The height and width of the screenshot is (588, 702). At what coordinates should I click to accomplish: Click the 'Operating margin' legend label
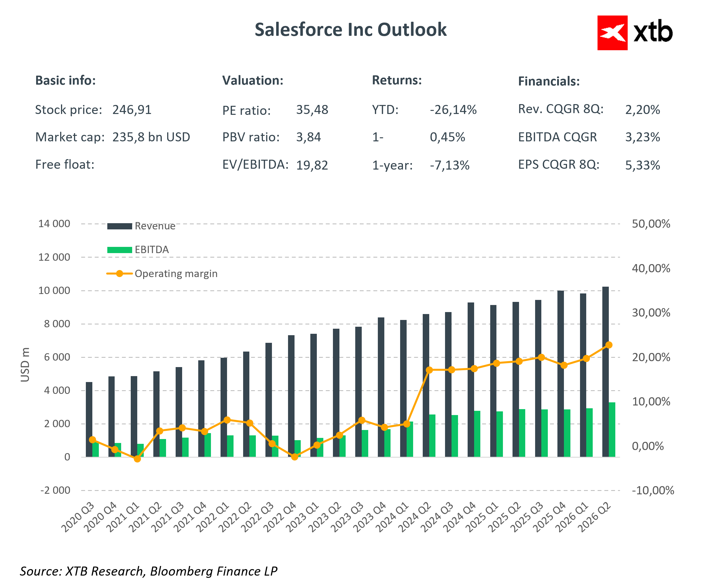[x=176, y=274]
